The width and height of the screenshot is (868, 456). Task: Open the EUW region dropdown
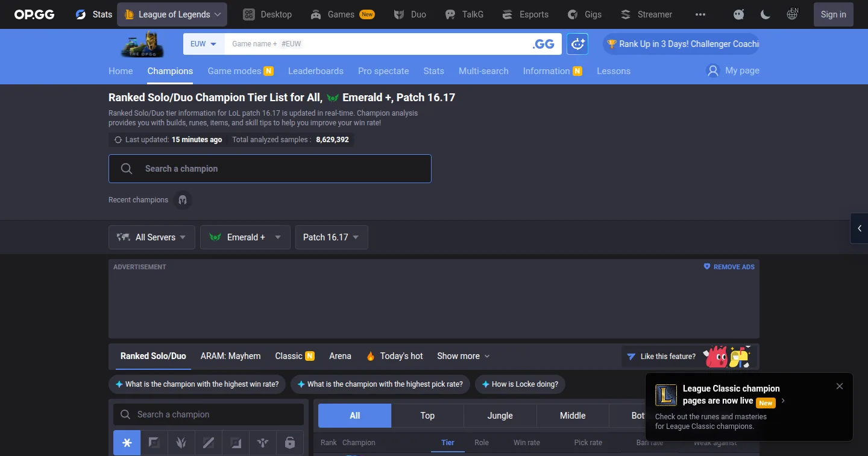pyautogui.click(x=203, y=44)
